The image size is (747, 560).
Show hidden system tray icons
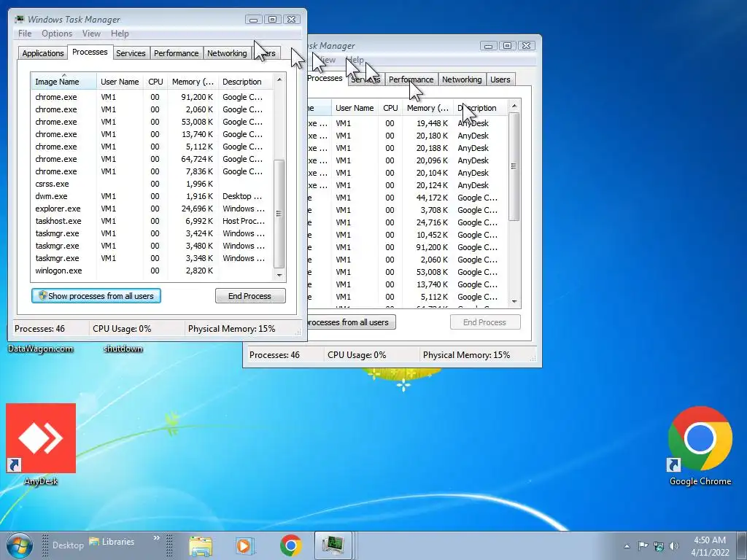[x=627, y=546]
